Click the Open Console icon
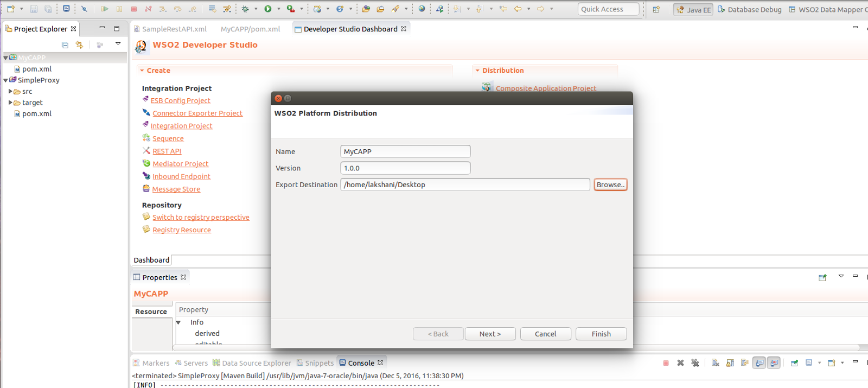Image resolution: width=868 pixels, height=388 pixels. [832, 363]
